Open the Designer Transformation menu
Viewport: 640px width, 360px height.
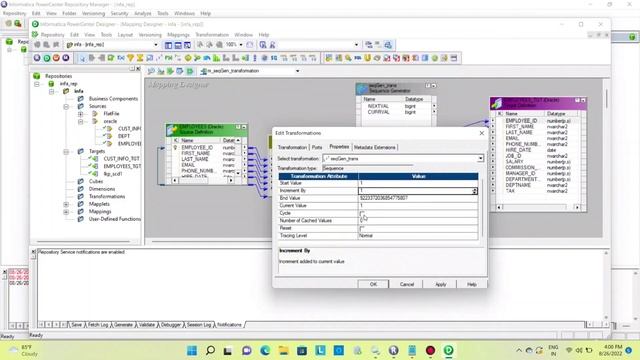(x=212, y=35)
